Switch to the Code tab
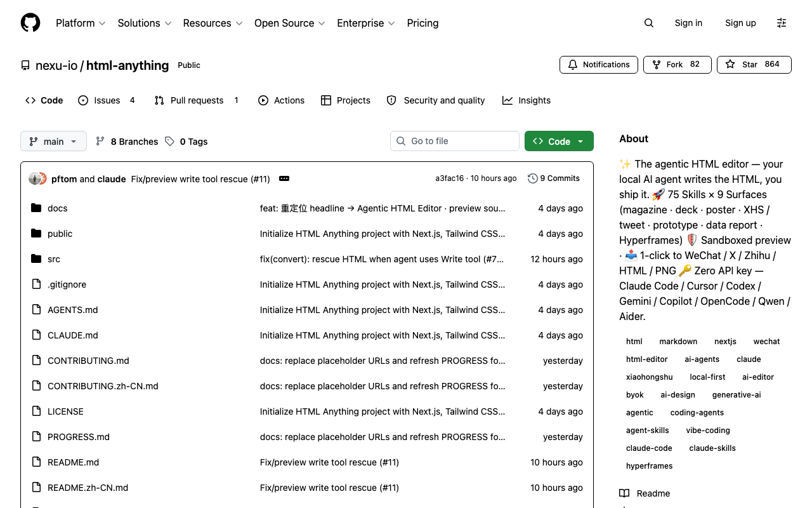Viewport: 812px width, 508px height. 44,100
